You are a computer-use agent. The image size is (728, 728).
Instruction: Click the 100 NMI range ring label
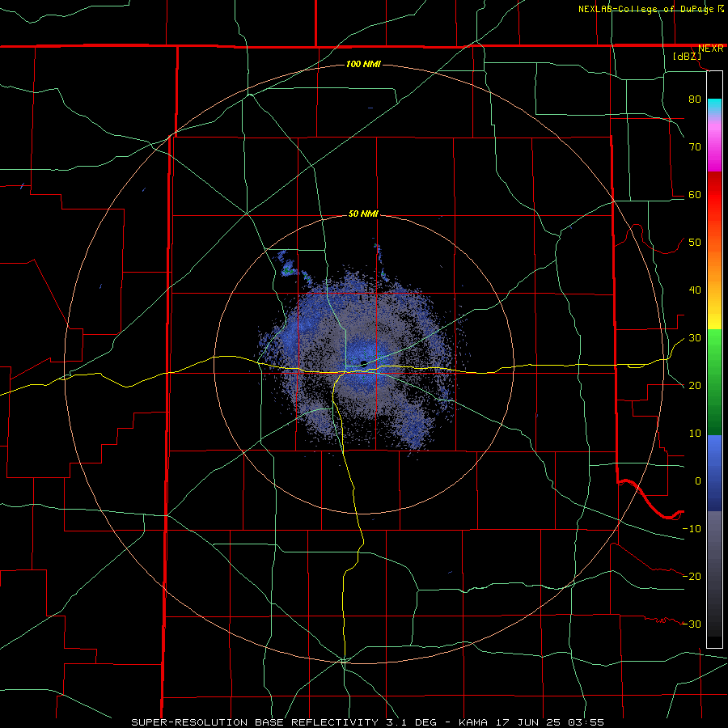[363, 64]
